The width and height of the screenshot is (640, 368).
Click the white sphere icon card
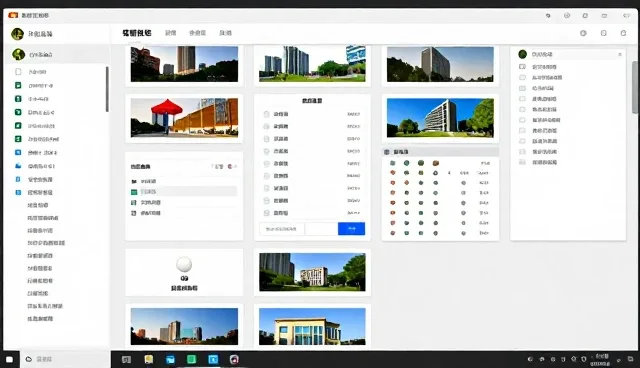(x=184, y=273)
